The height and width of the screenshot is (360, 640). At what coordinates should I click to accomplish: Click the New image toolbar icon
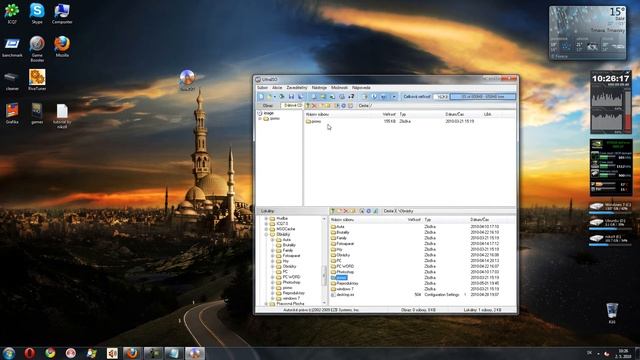point(261,97)
